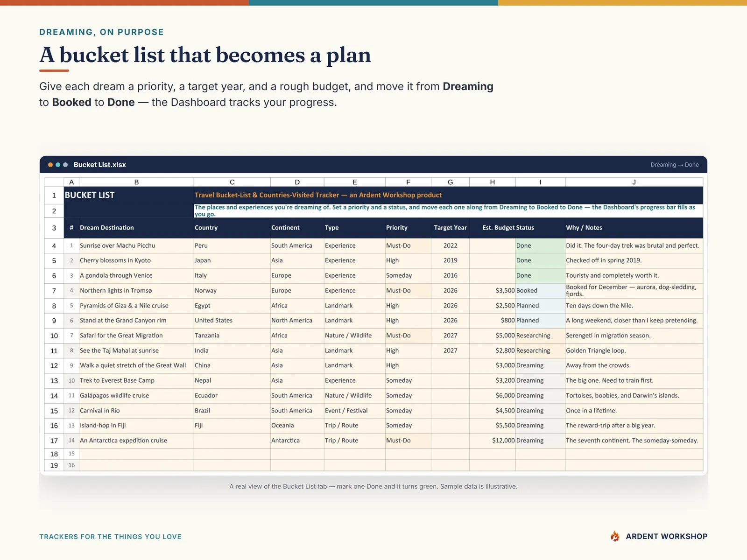Select the An Antarctica expedition cruise cell
Image resolution: width=747 pixels, height=560 pixels.
pos(136,441)
